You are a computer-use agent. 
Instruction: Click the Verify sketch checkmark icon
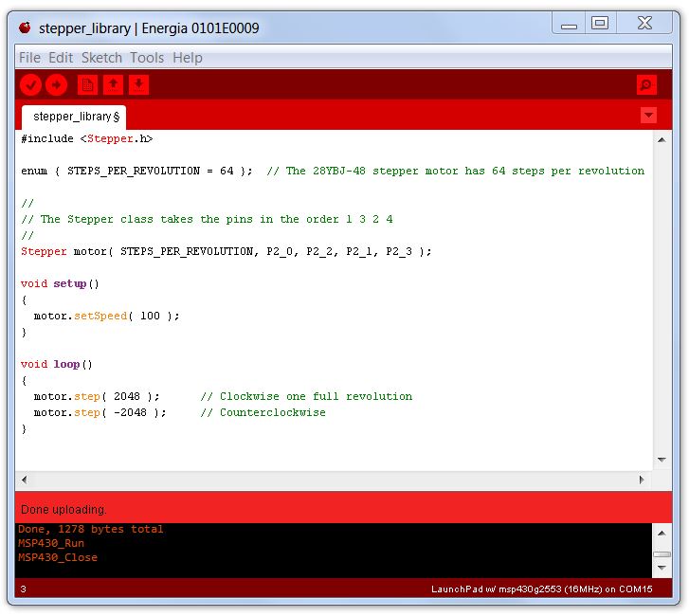[x=30, y=85]
